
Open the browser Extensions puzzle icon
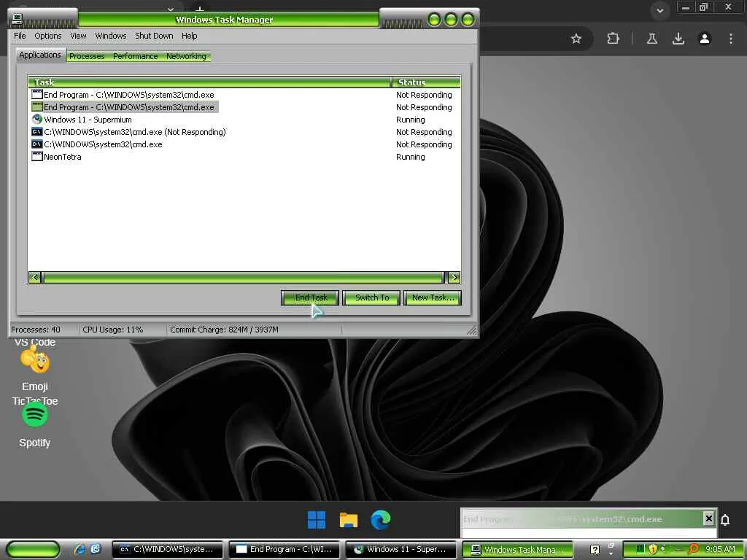(x=613, y=39)
